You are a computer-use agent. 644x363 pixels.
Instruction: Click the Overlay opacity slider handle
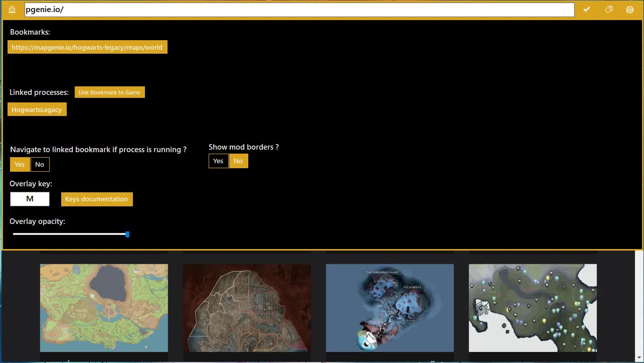pyautogui.click(x=127, y=234)
